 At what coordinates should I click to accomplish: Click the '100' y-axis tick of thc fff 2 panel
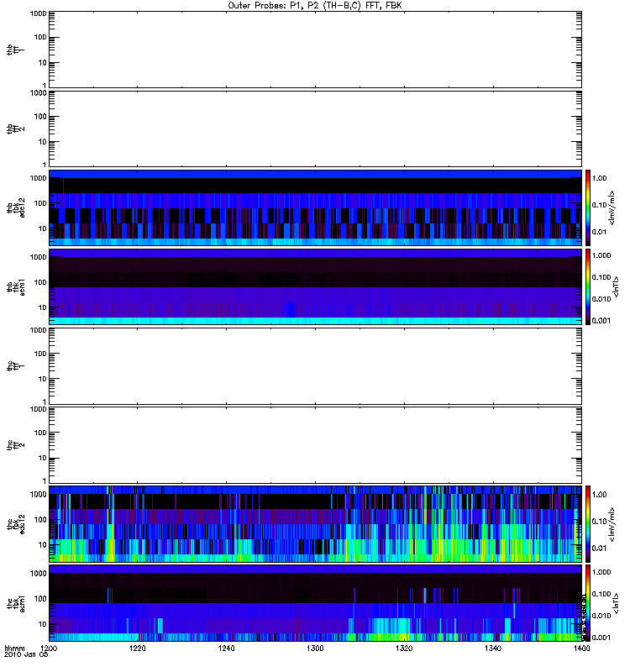point(40,433)
